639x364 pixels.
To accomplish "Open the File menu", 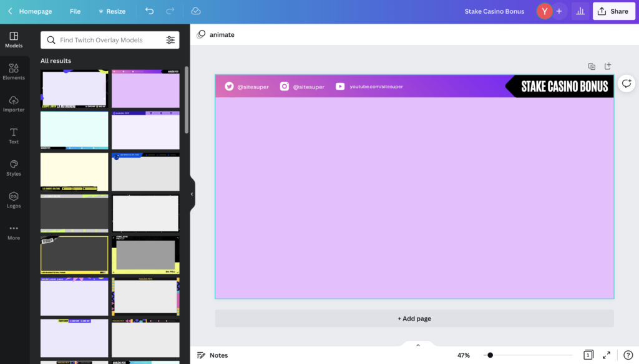I will tap(75, 11).
